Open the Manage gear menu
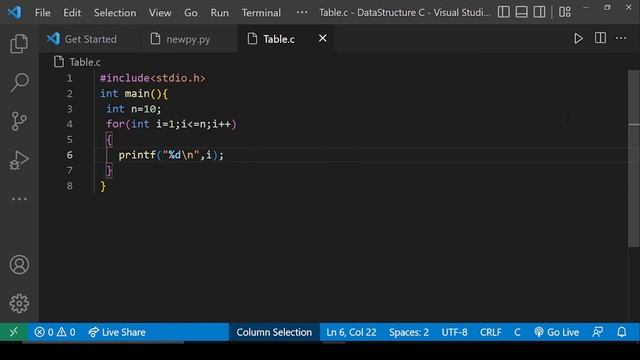The height and width of the screenshot is (360, 640). (19, 303)
